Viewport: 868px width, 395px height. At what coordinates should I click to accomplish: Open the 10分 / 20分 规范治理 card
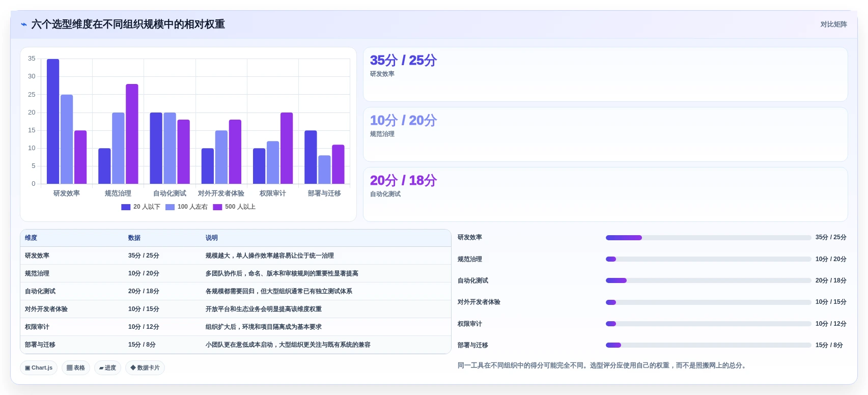pyautogui.click(x=605, y=134)
